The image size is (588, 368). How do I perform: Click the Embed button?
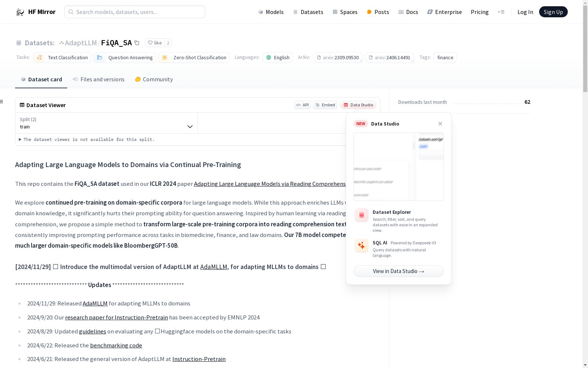(x=325, y=105)
